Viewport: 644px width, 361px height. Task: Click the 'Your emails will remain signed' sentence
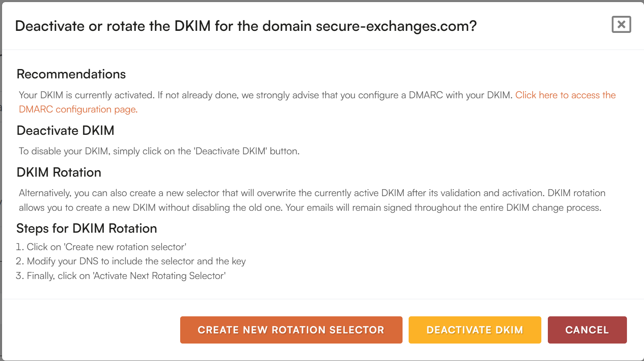[444, 208]
